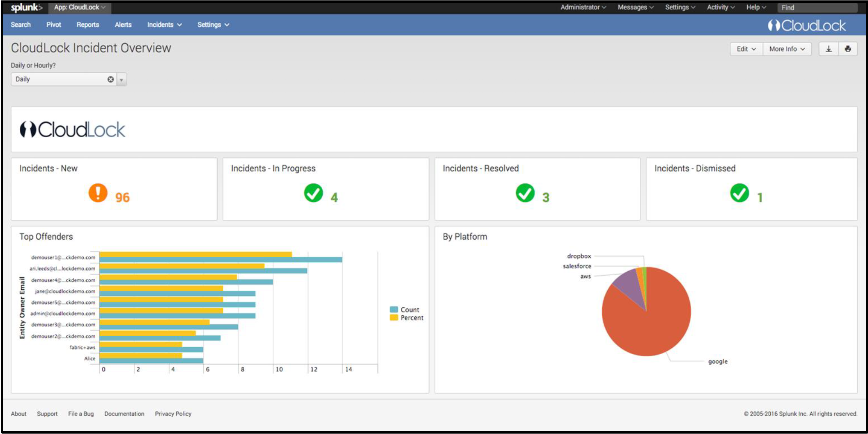Click the About footer link
The width and height of the screenshot is (868, 434).
tap(18, 414)
